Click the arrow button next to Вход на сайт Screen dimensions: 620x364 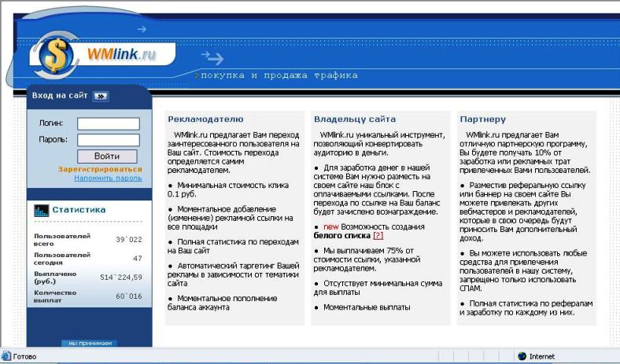[101, 96]
